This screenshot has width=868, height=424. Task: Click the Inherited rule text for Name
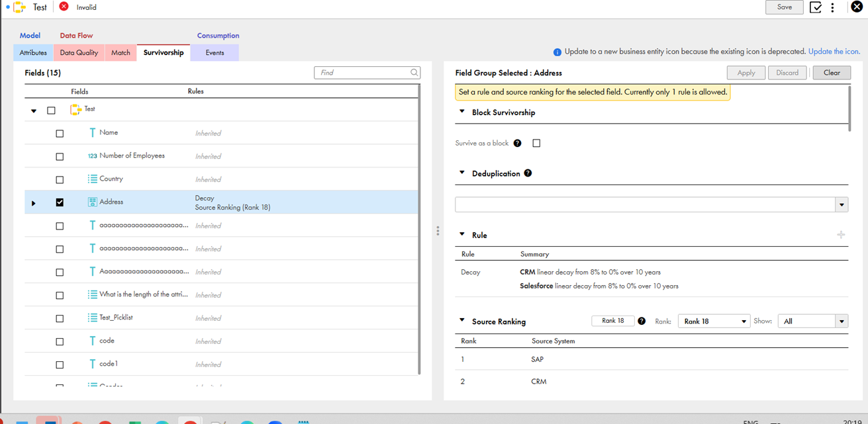pyautogui.click(x=208, y=134)
